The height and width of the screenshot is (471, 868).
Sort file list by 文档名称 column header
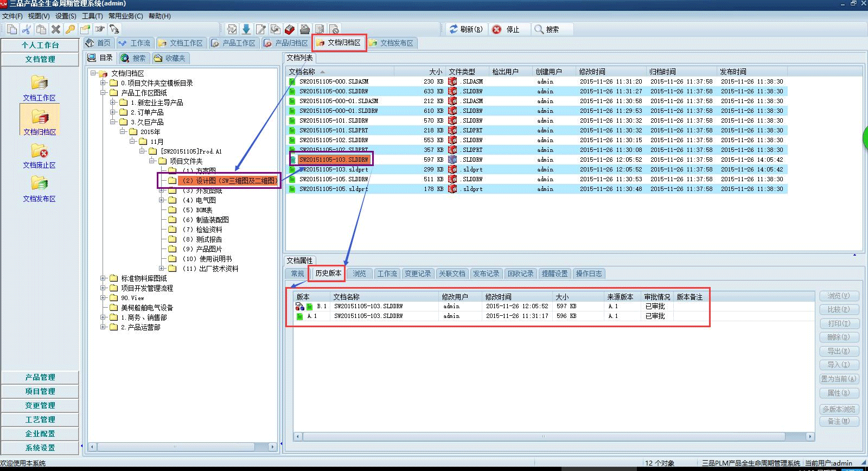coord(302,72)
